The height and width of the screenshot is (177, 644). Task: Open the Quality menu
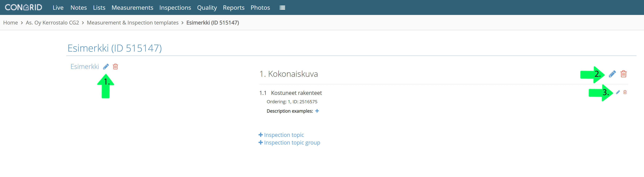click(x=207, y=8)
